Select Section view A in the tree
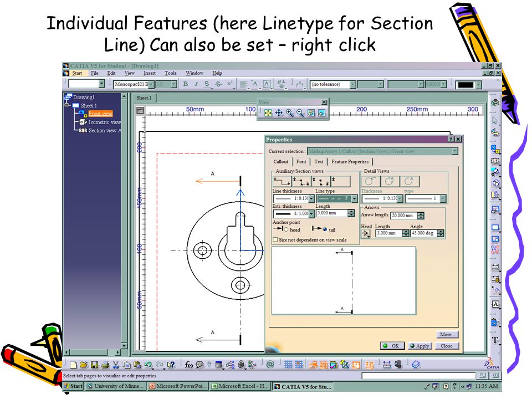Image resolution: width=532 pixels, height=399 pixels. 105,131
